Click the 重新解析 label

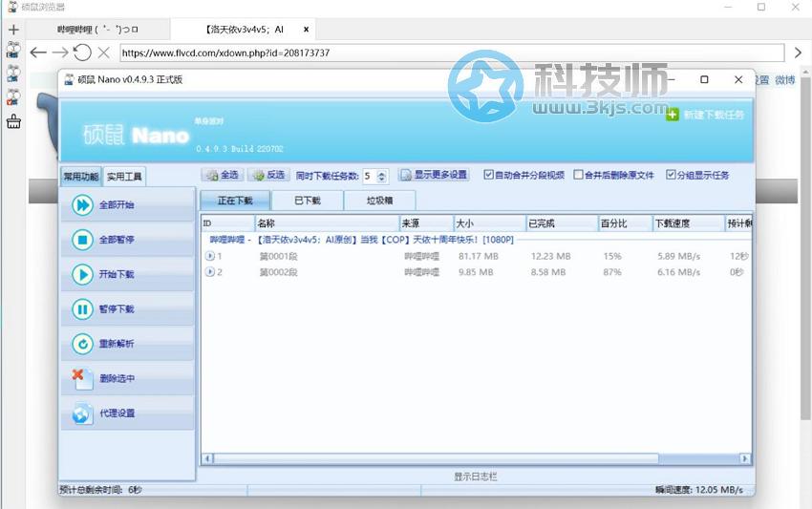point(117,344)
